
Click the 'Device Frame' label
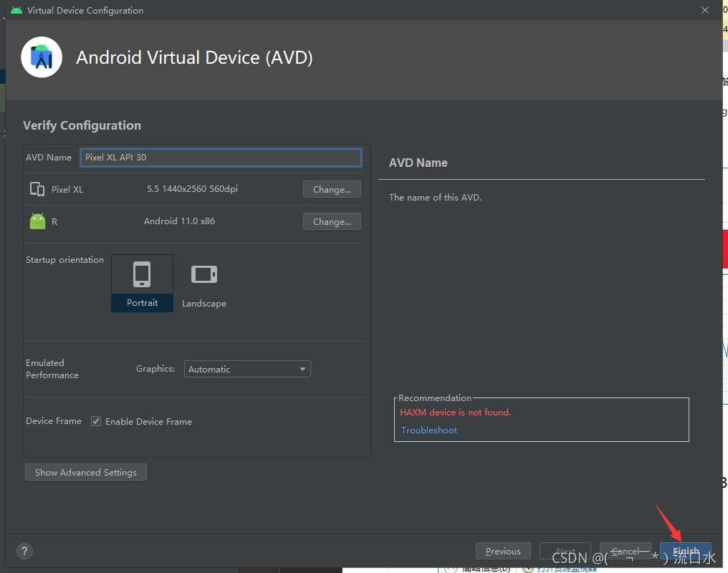[x=54, y=421]
